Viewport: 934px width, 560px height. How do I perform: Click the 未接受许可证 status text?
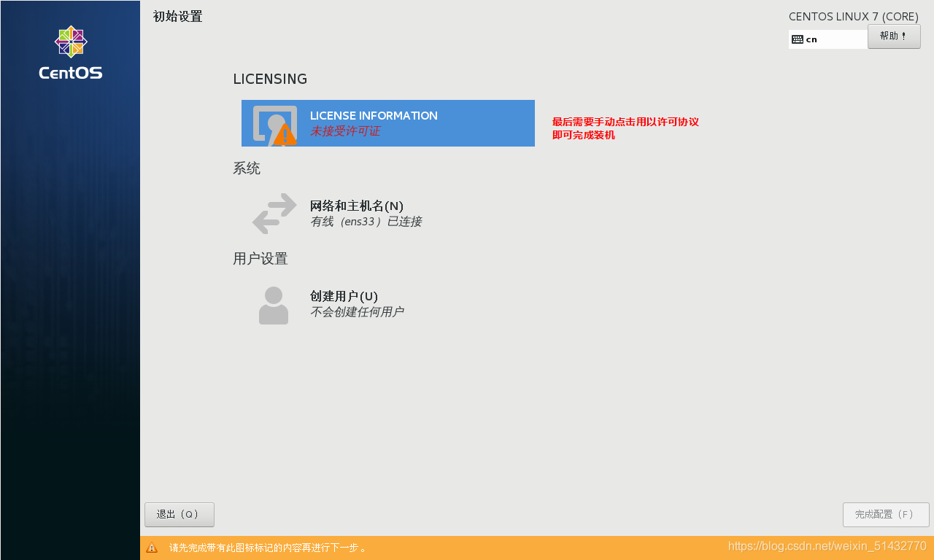click(x=345, y=131)
